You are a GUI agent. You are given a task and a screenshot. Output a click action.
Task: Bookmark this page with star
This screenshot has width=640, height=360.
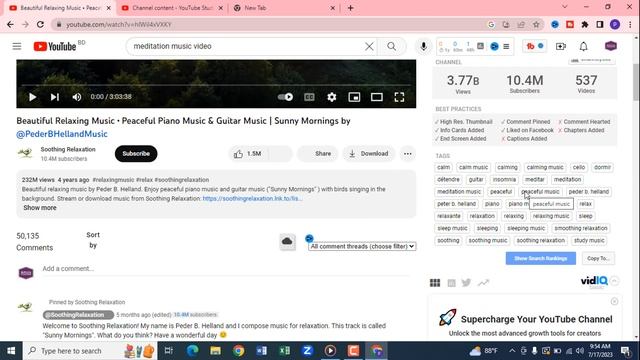pos(536,24)
